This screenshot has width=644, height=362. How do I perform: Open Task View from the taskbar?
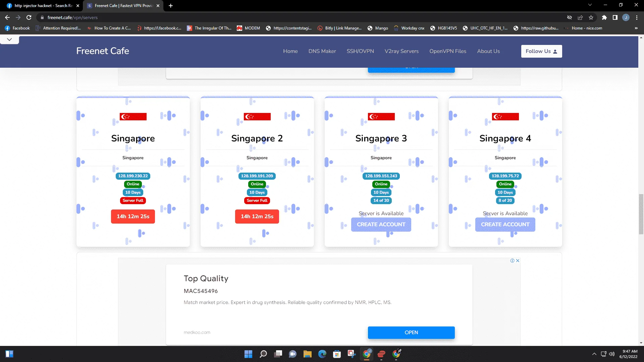278,354
